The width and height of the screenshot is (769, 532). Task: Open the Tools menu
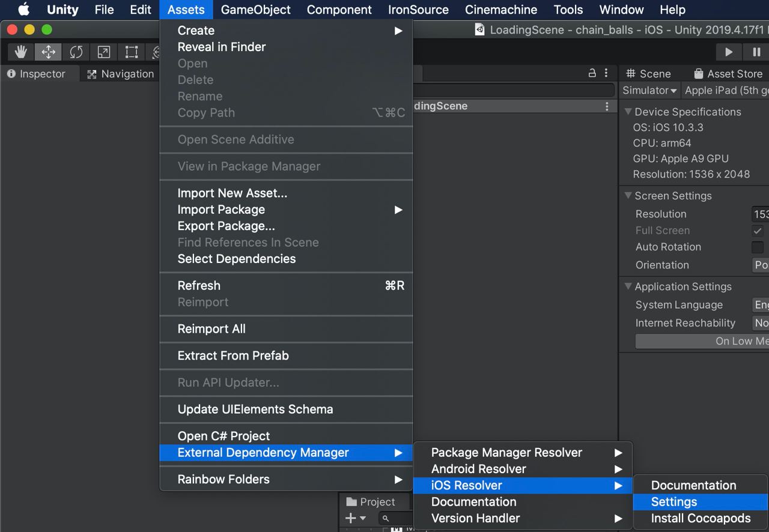point(568,10)
